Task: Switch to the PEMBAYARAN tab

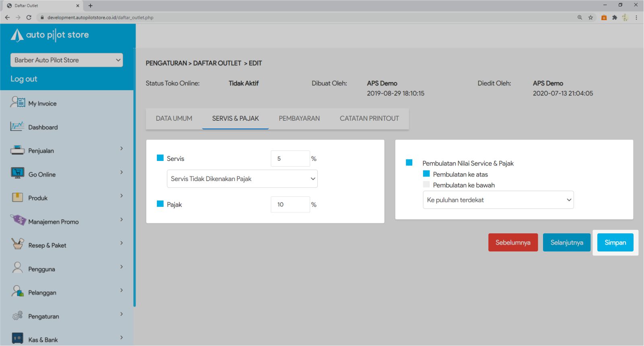Action: [x=299, y=118]
